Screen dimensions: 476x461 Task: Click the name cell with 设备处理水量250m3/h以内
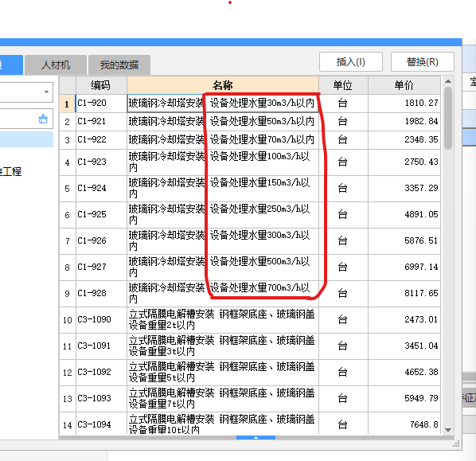223,215
